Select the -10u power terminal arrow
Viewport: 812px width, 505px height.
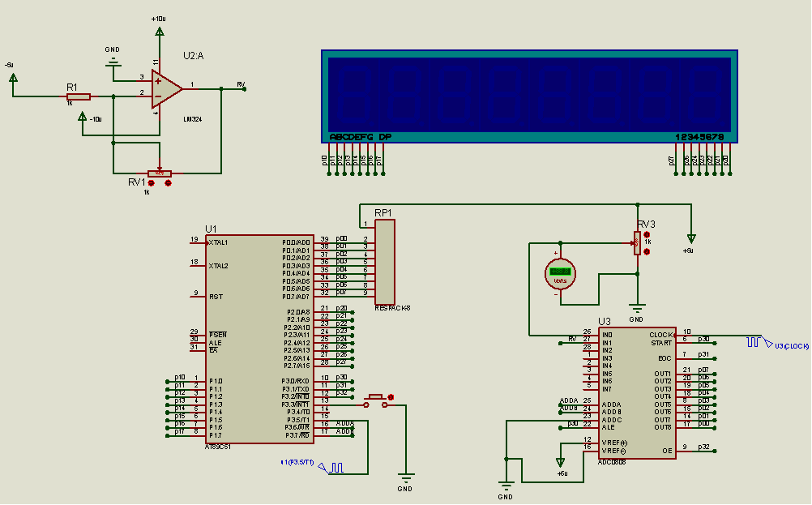pyautogui.click(x=83, y=117)
